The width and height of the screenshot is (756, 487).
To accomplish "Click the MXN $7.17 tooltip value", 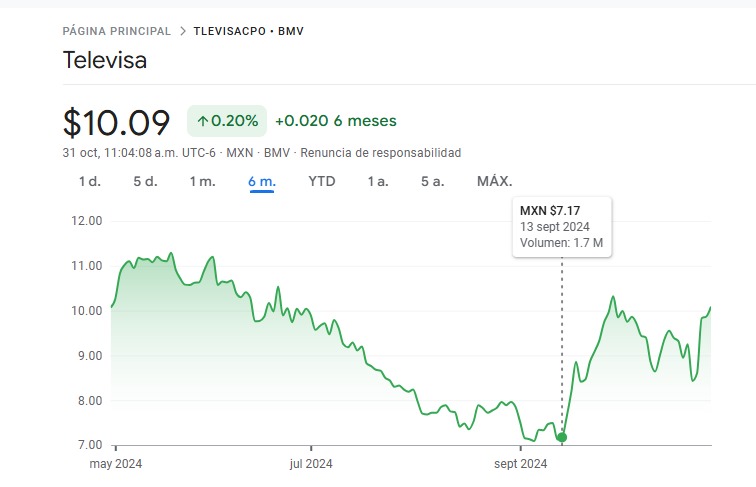I will pos(550,211).
